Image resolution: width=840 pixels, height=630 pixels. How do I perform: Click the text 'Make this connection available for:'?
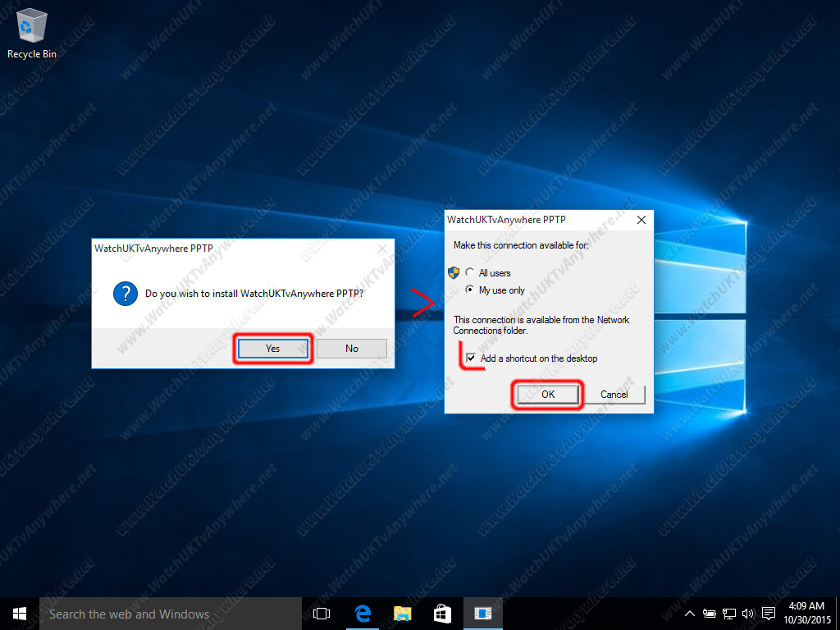click(x=521, y=244)
